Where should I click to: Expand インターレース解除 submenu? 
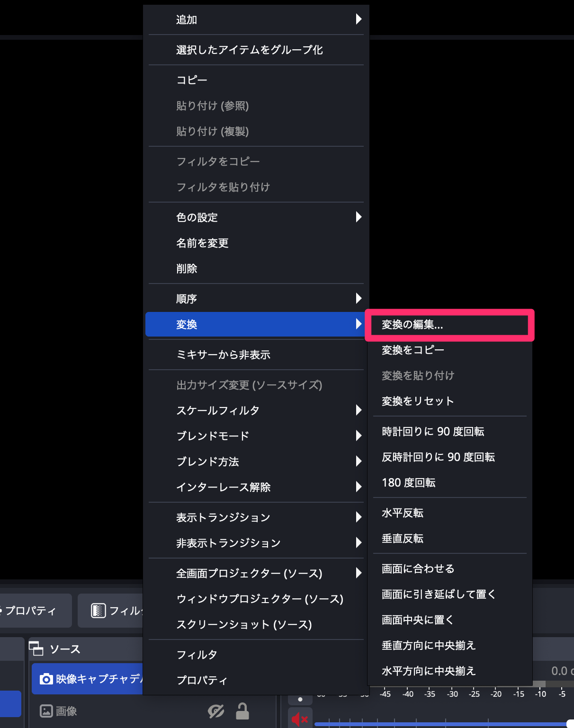point(256,487)
